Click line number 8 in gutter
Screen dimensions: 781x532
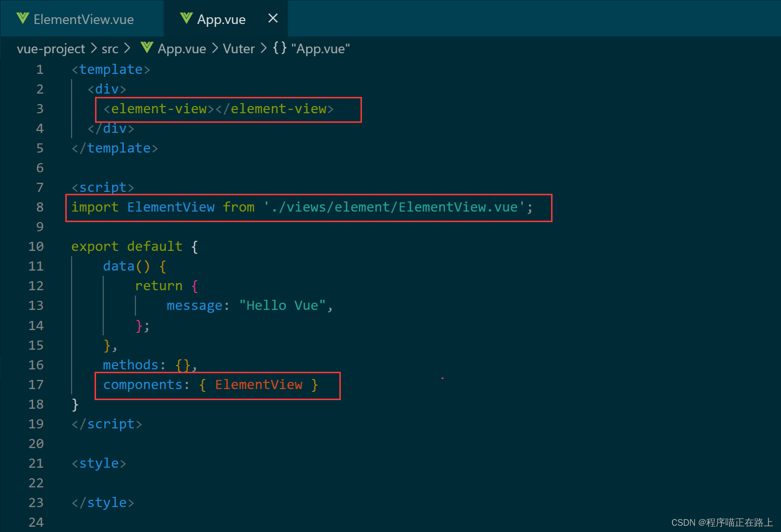[40, 207]
